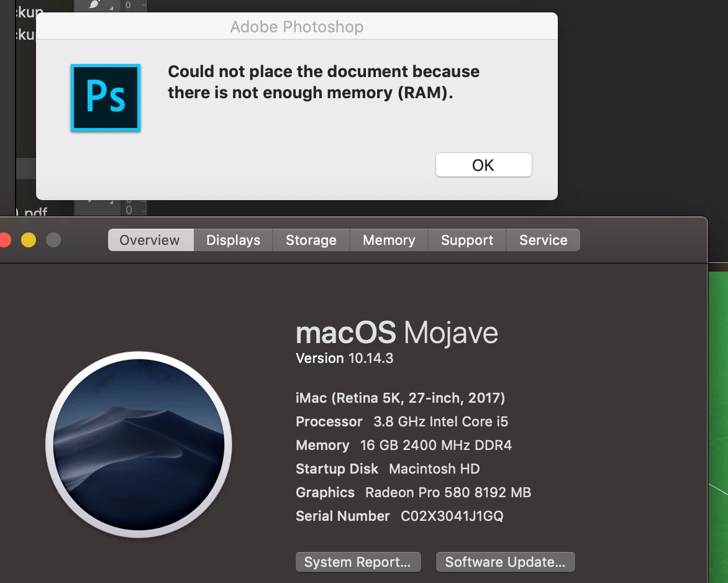Select the Overview tab
Screen dimensions: 728x583
pos(150,240)
